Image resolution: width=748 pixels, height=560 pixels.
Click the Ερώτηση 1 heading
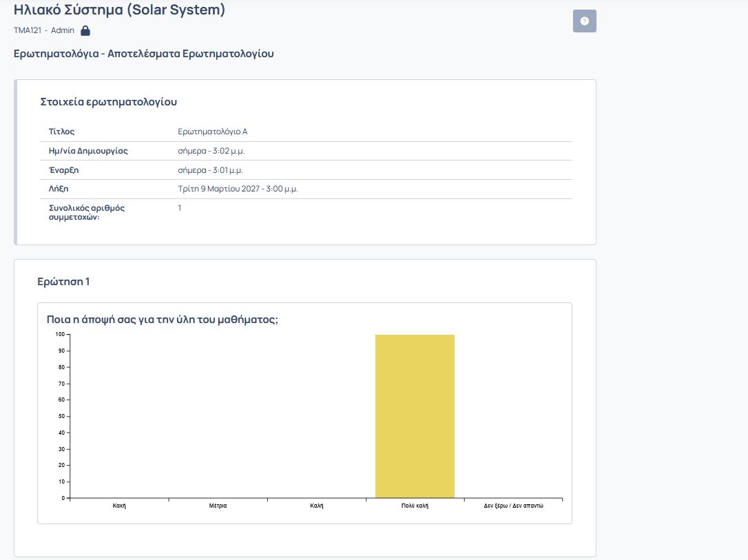63,282
